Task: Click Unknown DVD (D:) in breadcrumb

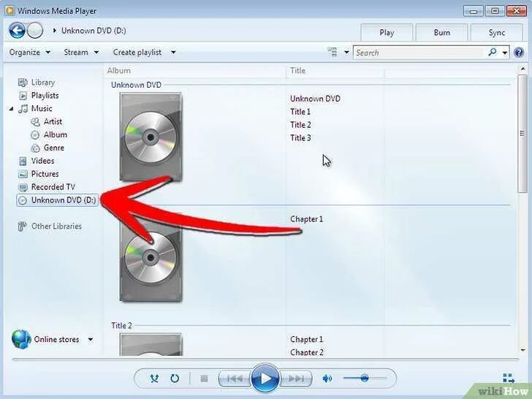Action: pyautogui.click(x=94, y=31)
